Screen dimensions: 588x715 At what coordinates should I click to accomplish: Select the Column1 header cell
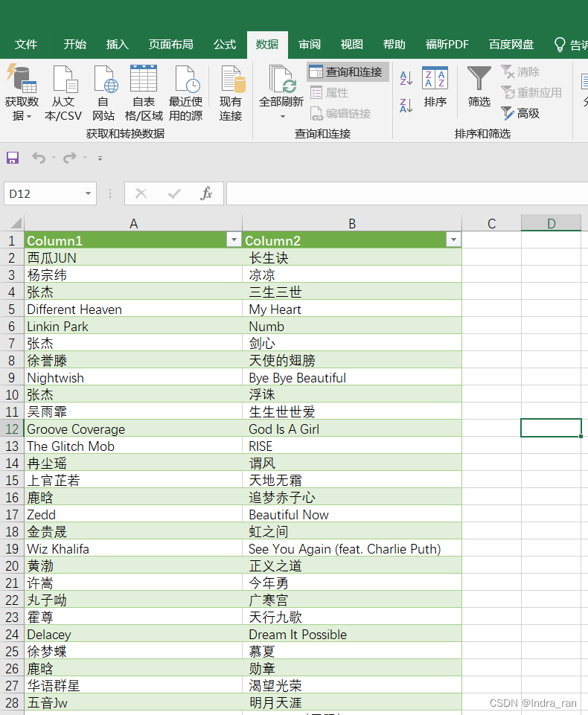coord(133,240)
